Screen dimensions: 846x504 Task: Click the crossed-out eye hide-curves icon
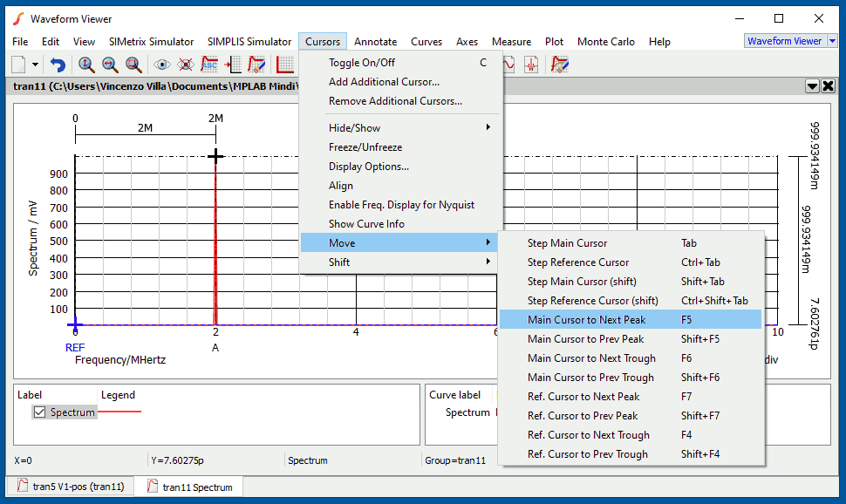186,65
